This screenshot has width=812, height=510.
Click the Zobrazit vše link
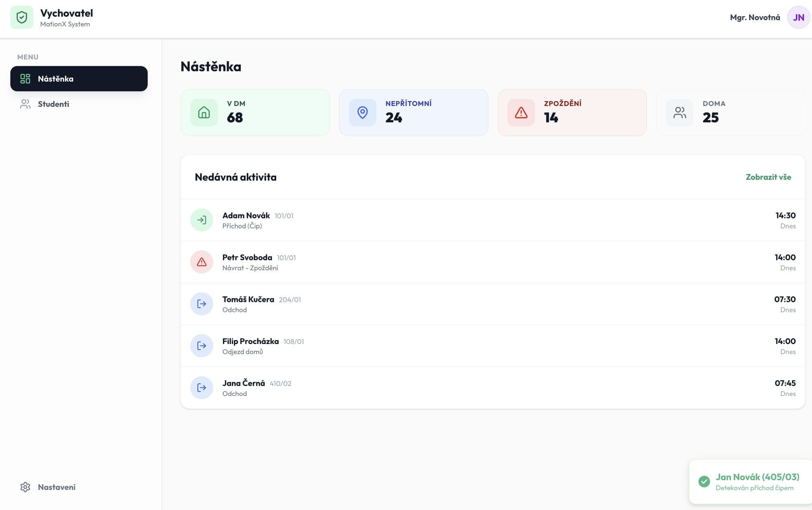pyautogui.click(x=768, y=177)
